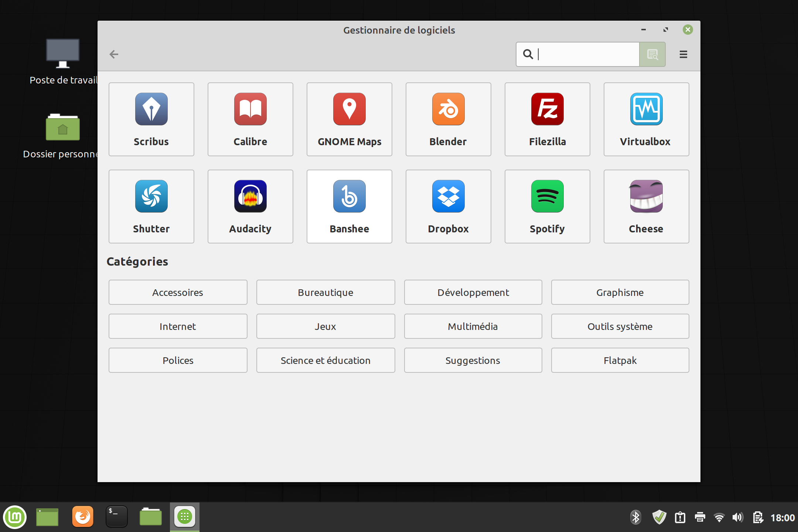Screen dimensions: 798x532
Task: Open the Calibre app tile
Action: (x=250, y=119)
